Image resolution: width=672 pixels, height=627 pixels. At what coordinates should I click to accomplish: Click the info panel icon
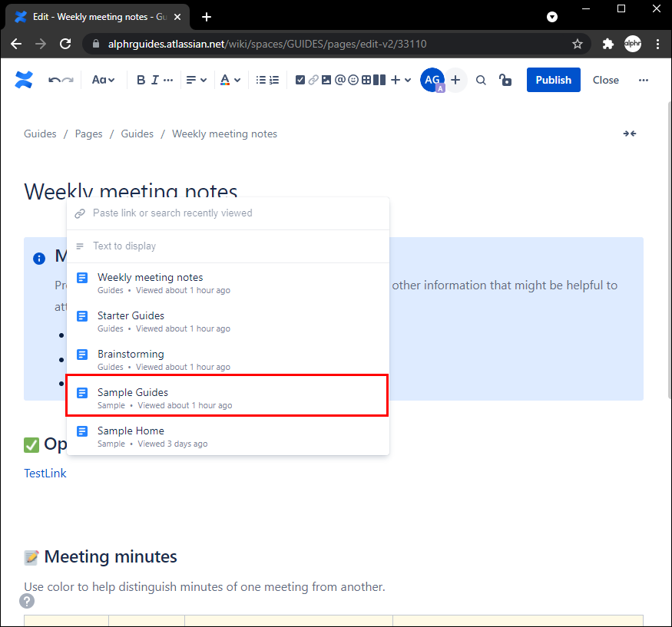coord(39,259)
